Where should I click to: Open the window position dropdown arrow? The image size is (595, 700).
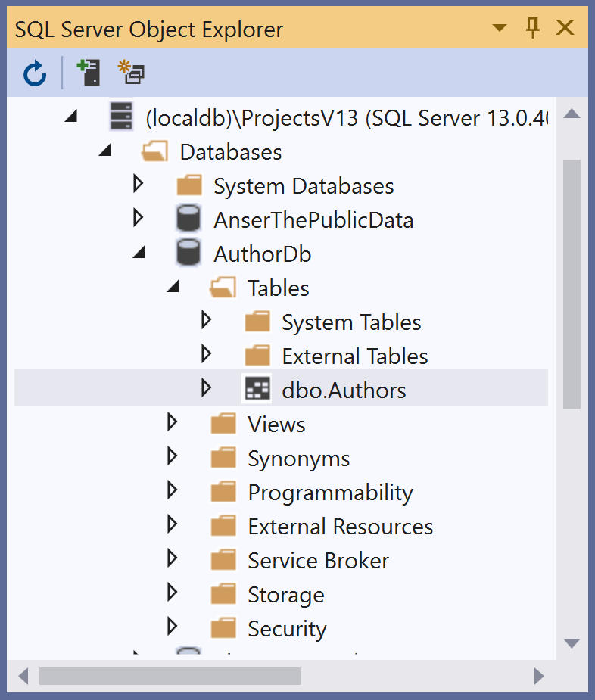point(500,28)
